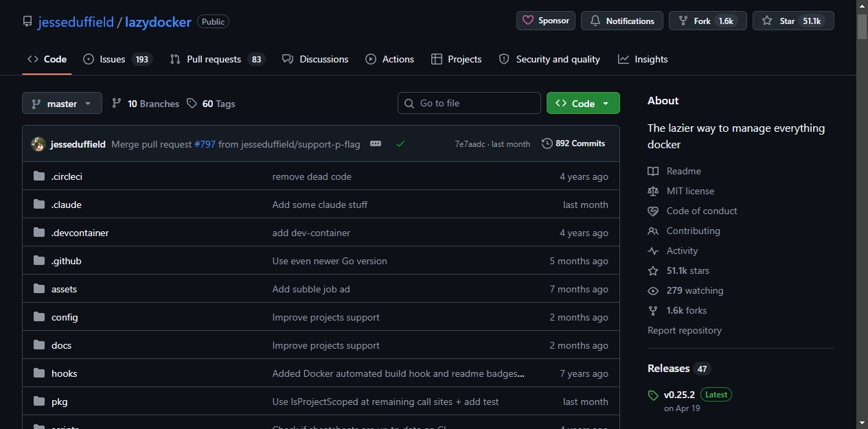The width and height of the screenshot is (868, 429).
Task: View the 60 Tags link
Action: coord(211,104)
